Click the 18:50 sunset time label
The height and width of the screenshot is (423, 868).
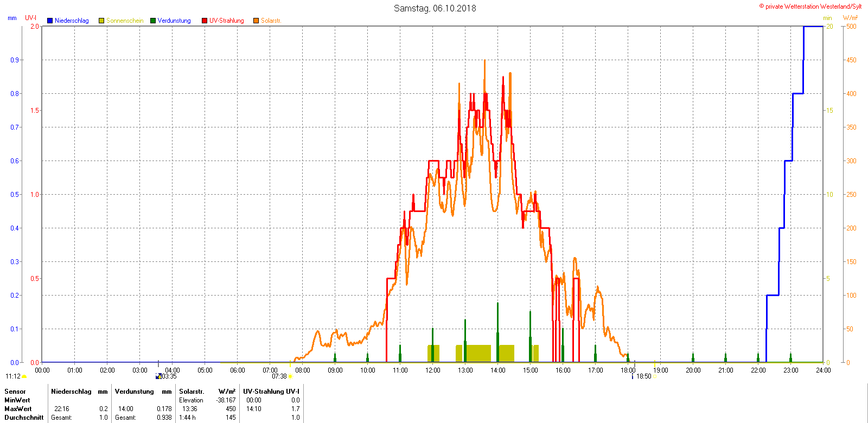644,376
